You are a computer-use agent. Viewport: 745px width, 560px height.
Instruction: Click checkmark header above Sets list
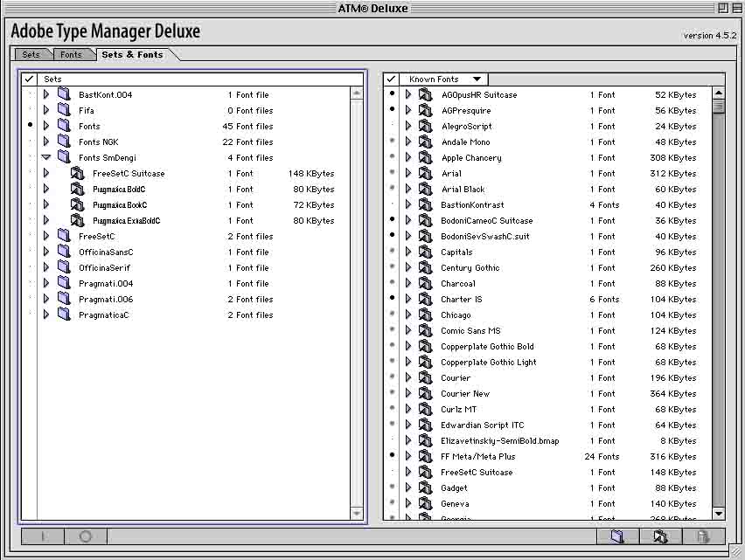[29, 80]
